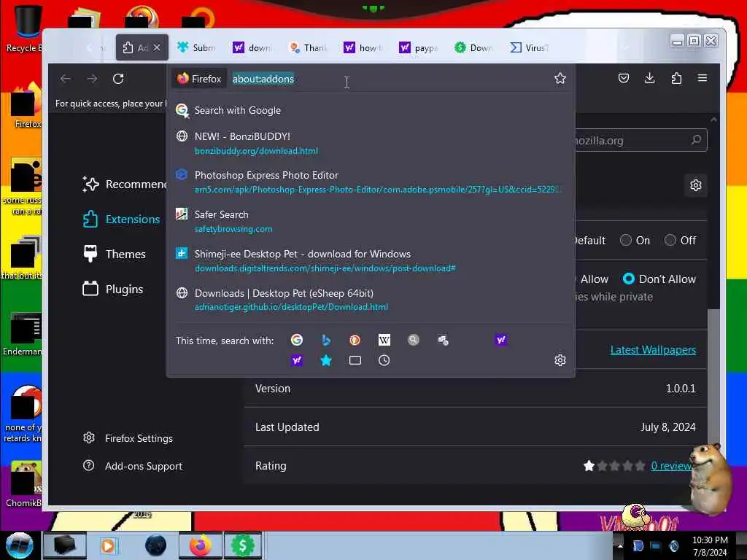
Task: Open the media player taskbar icon
Action: click(x=107, y=545)
